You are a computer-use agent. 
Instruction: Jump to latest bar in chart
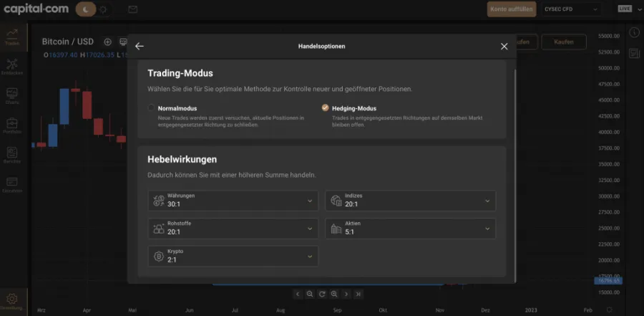[358, 294]
